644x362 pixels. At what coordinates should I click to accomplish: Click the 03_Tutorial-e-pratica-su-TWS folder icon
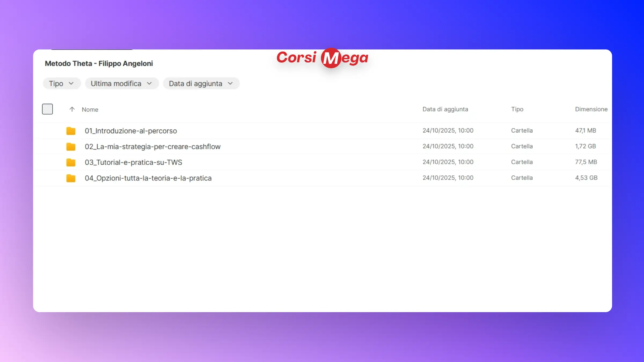(x=71, y=162)
